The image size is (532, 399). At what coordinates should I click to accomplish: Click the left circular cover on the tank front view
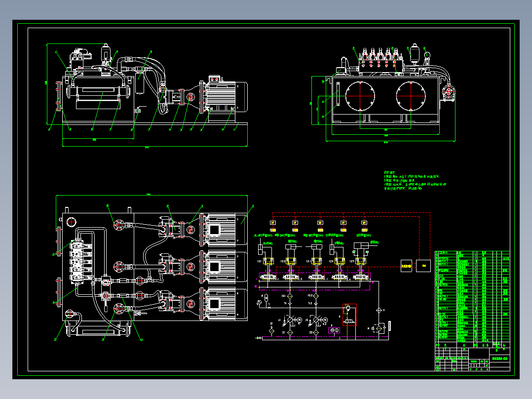[360, 96]
